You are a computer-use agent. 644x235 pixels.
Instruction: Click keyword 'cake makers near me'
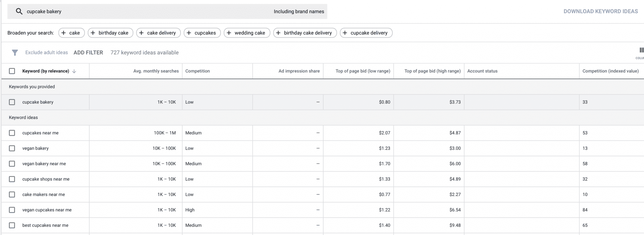pos(43,194)
